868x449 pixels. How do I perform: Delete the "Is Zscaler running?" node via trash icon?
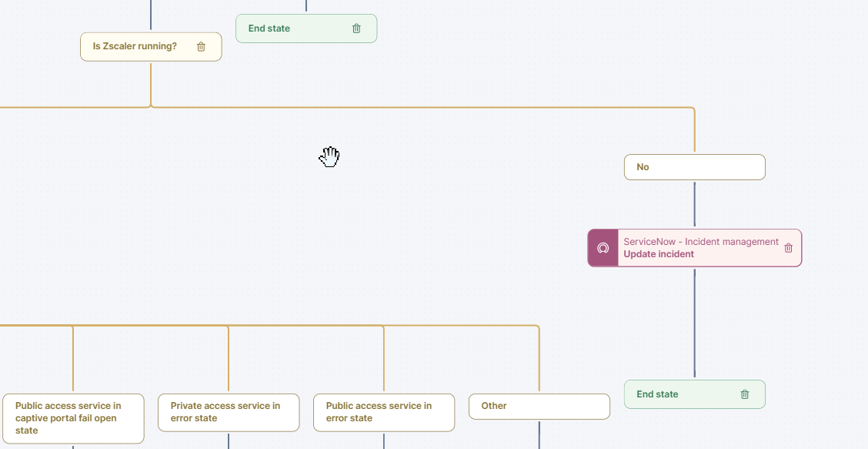(x=201, y=47)
